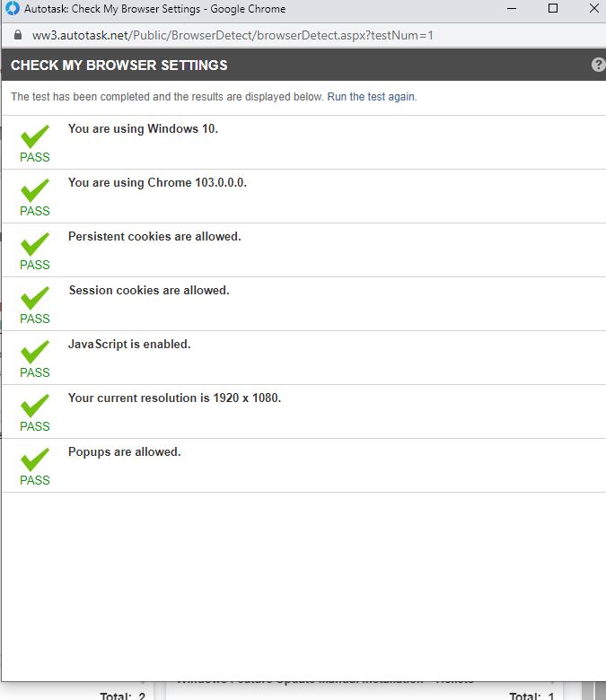Click the popups allowed green checkmark
606x700 pixels.
coord(35,459)
